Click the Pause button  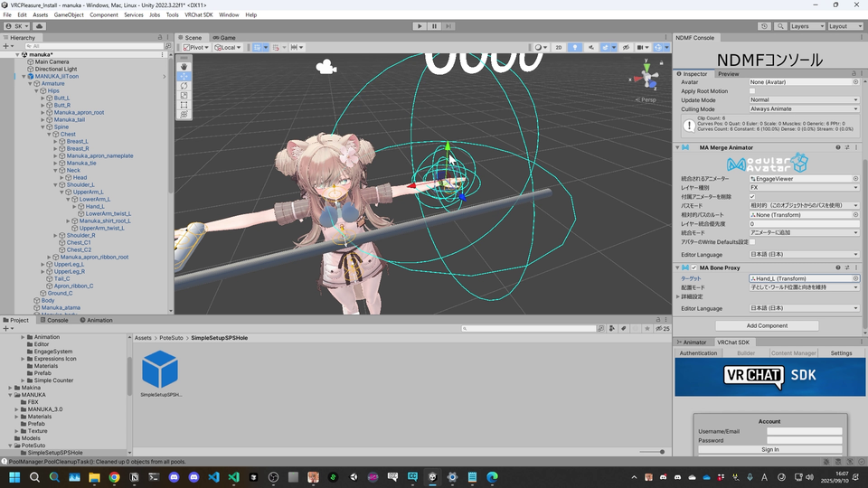(x=434, y=26)
